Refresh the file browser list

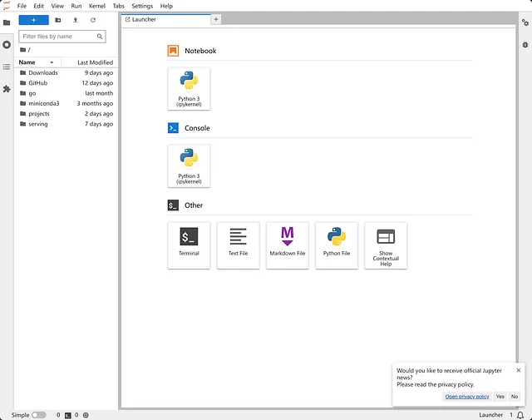pyautogui.click(x=93, y=20)
